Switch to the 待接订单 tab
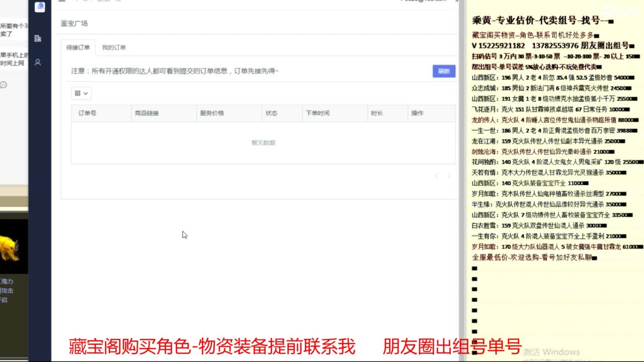The height and width of the screenshot is (362, 644). [x=78, y=48]
